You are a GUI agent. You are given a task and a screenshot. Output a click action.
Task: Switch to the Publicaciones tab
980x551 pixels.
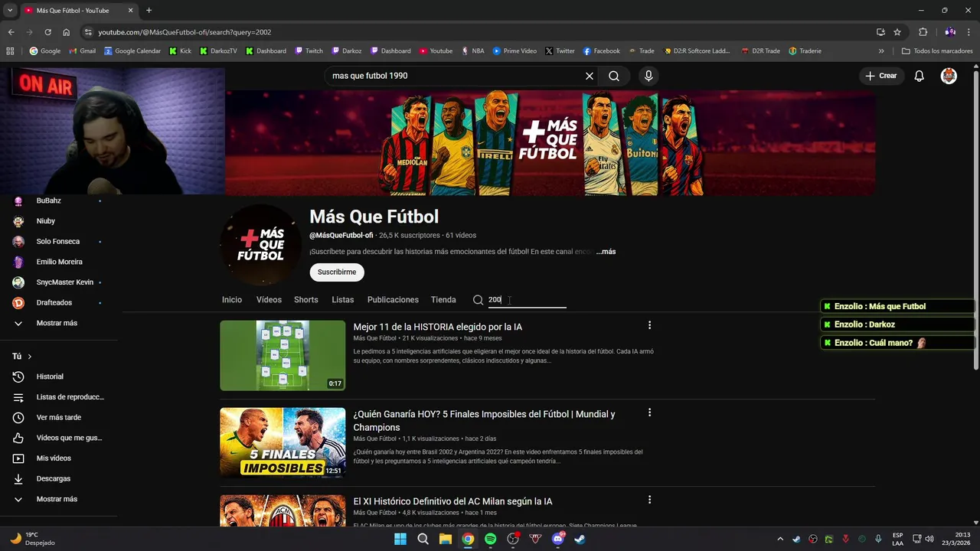coord(393,300)
